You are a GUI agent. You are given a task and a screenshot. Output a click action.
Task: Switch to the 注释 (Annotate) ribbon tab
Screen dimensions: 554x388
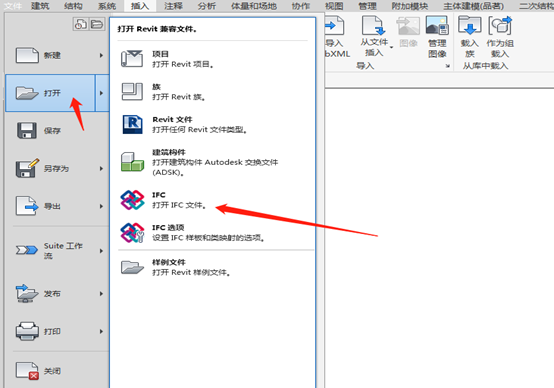tap(173, 6)
